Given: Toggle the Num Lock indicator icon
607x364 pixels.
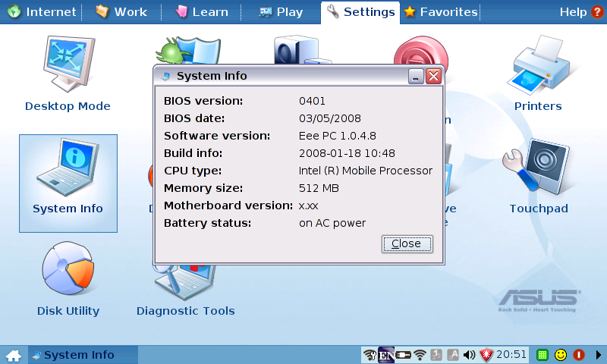Looking at the screenshot, I should [x=436, y=355].
